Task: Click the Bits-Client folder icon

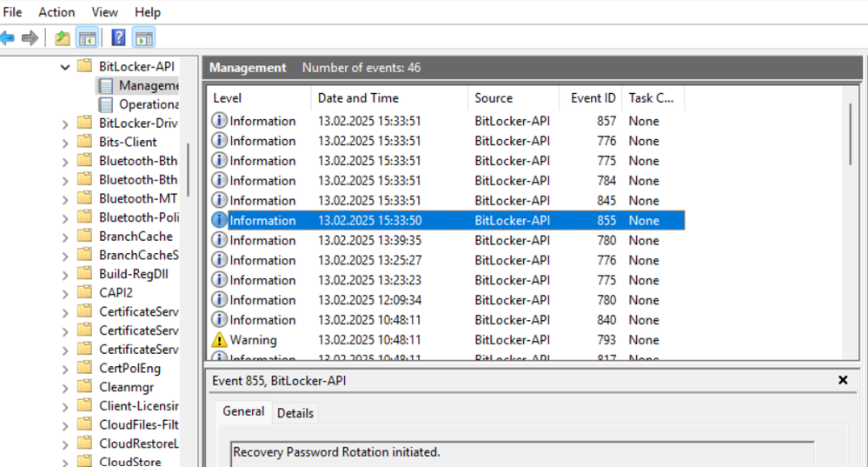Action: 84,141
